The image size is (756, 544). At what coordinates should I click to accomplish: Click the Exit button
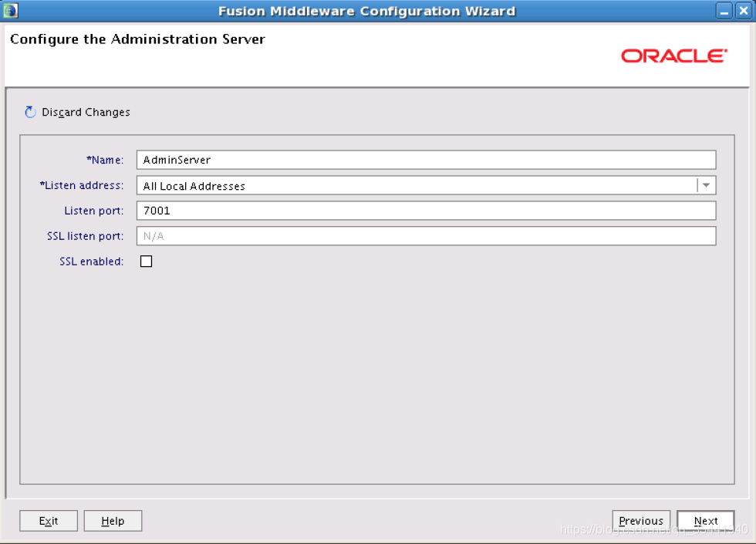(x=49, y=521)
